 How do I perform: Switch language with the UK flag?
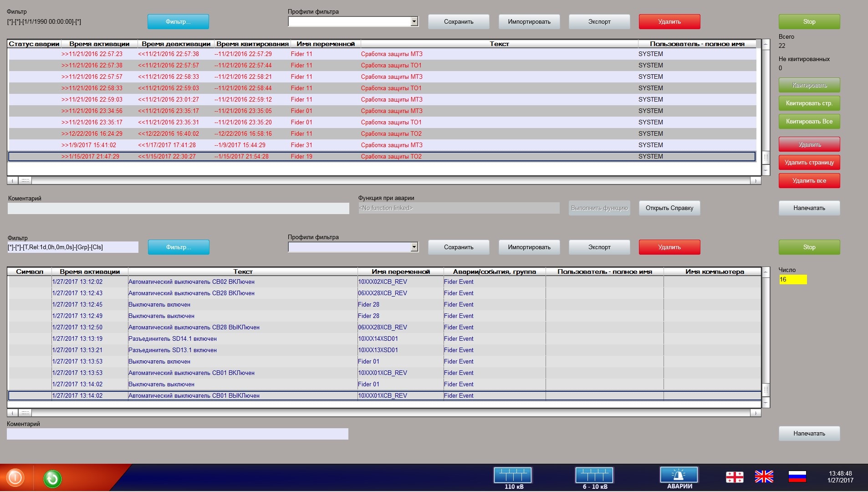[764, 477]
